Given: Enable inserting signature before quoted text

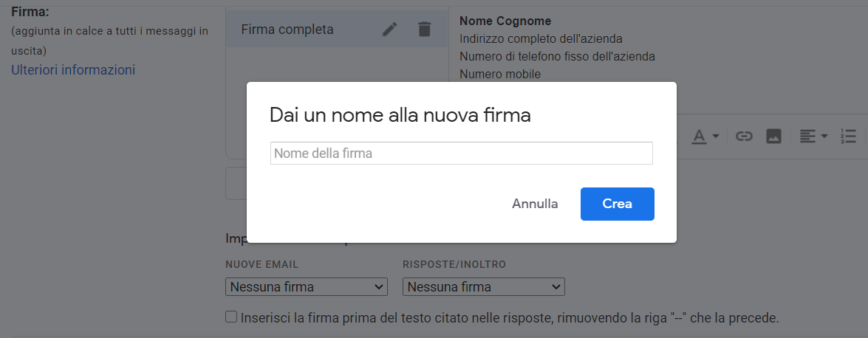Looking at the screenshot, I should pyautogui.click(x=232, y=317).
